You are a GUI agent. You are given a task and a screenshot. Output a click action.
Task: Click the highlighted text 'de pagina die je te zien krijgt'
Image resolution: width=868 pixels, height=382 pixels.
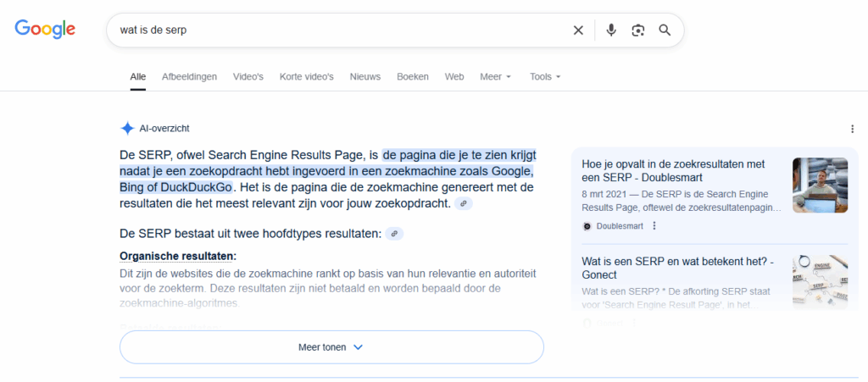coord(459,154)
